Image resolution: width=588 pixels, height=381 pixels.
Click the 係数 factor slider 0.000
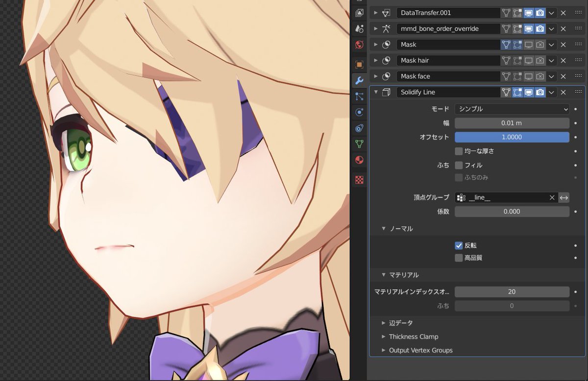512,212
